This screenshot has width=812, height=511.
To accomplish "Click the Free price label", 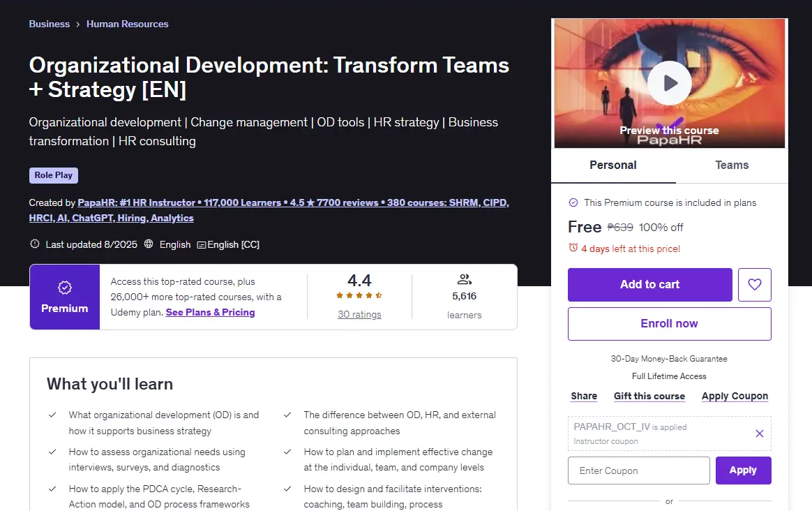I will click(x=585, y=227).
